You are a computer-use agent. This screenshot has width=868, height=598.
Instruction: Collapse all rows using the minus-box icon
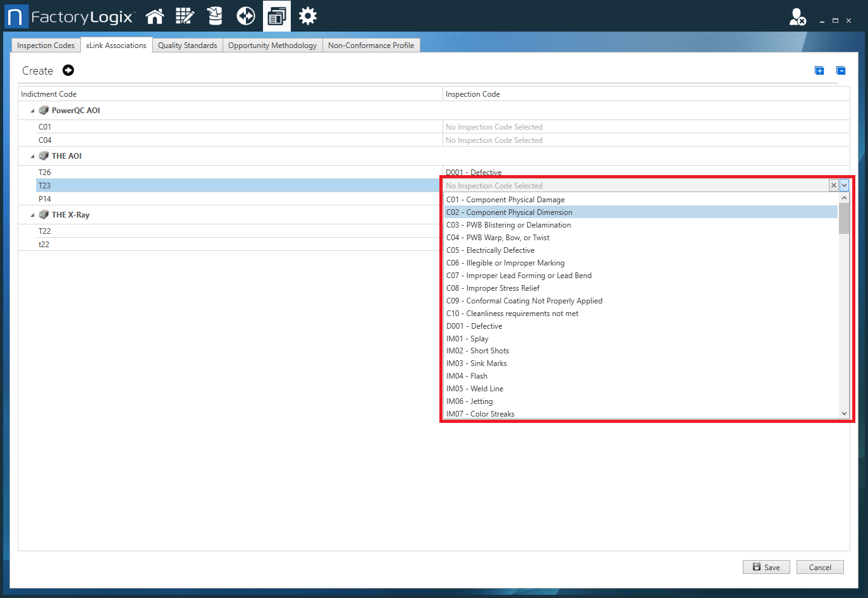pos(841,70)
